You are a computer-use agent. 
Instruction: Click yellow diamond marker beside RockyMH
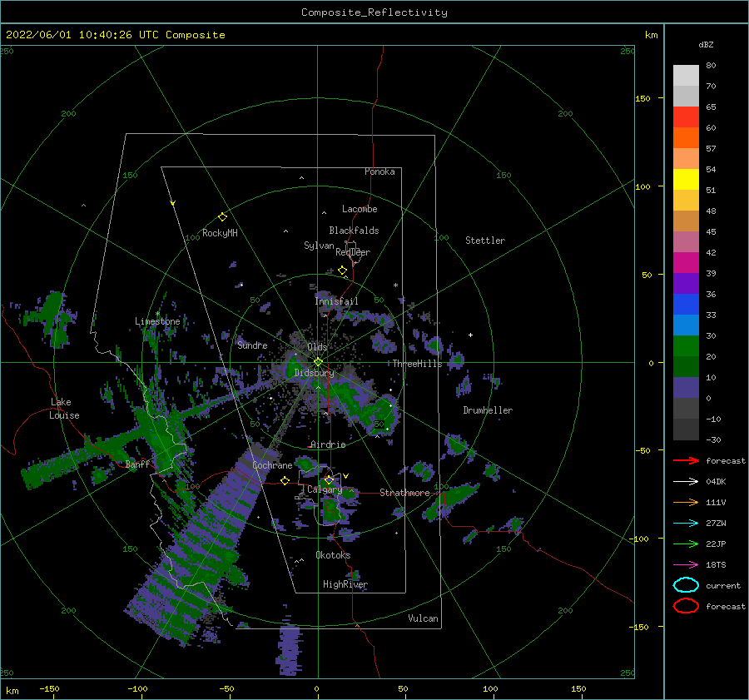(222, 217)
